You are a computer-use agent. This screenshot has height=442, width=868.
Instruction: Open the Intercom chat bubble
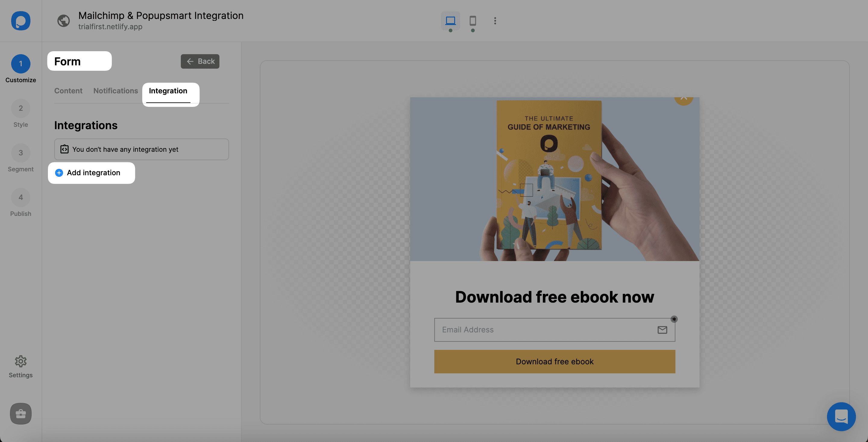point(841,417)
